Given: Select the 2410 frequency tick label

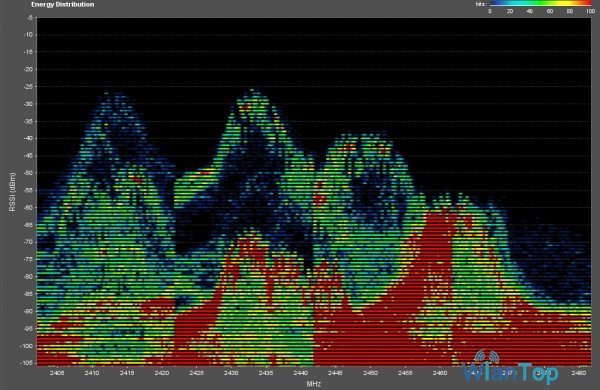Looking at the screenshot, I should [92, 373].
